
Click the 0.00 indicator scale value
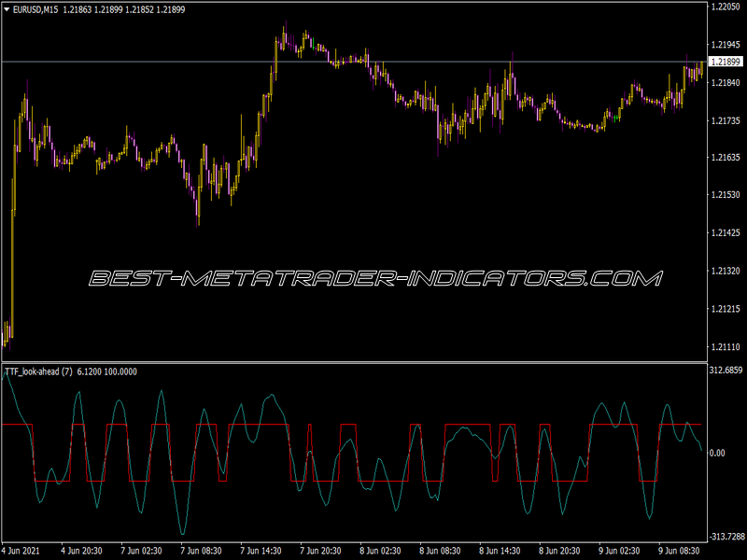point(717,453)
